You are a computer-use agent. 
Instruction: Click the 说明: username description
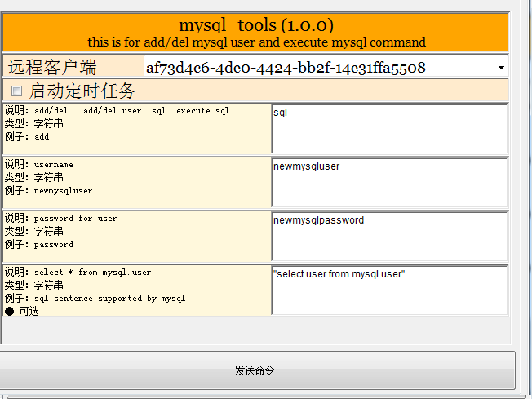pyautogui.click(x=38, y=165)
